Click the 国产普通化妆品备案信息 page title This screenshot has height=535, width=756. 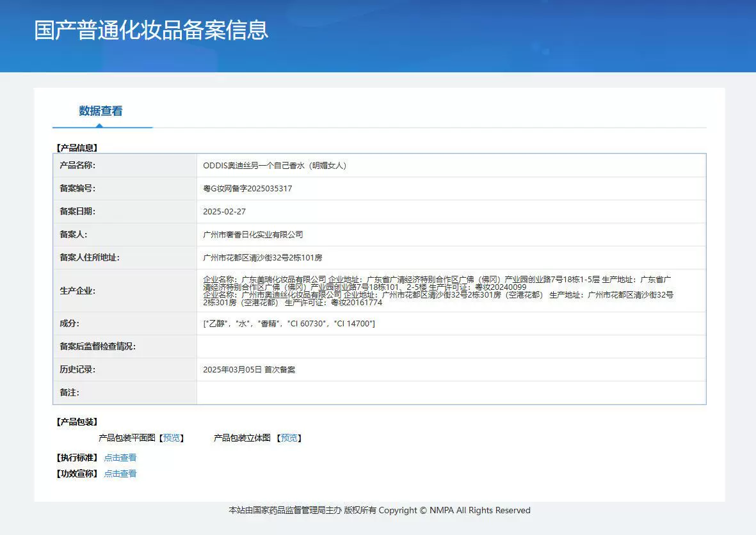click(151, 30)
